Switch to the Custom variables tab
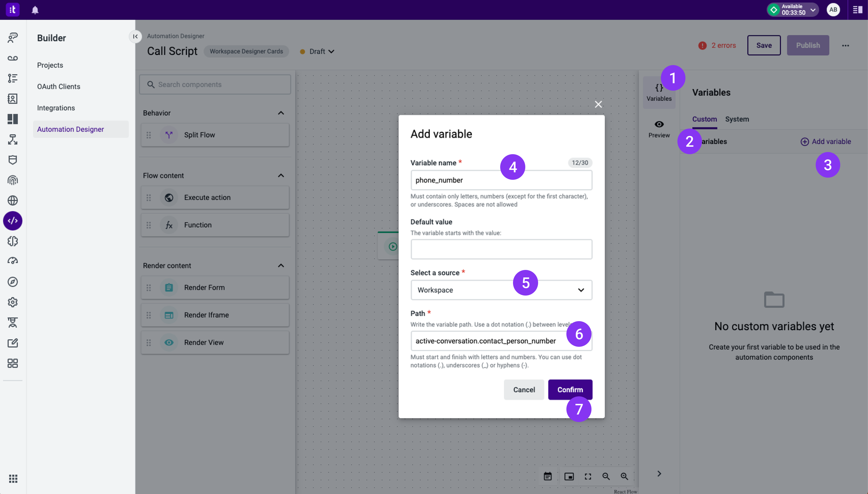 704,119
